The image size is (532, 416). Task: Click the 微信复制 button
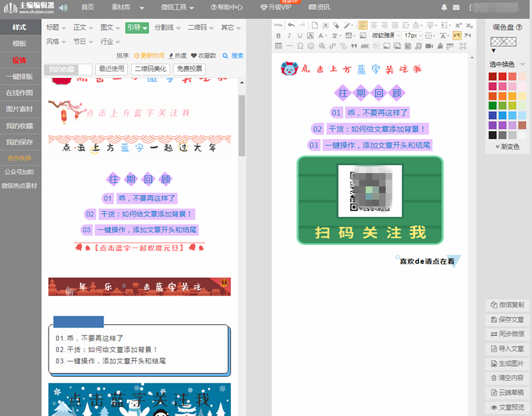(x=507, y=305)
